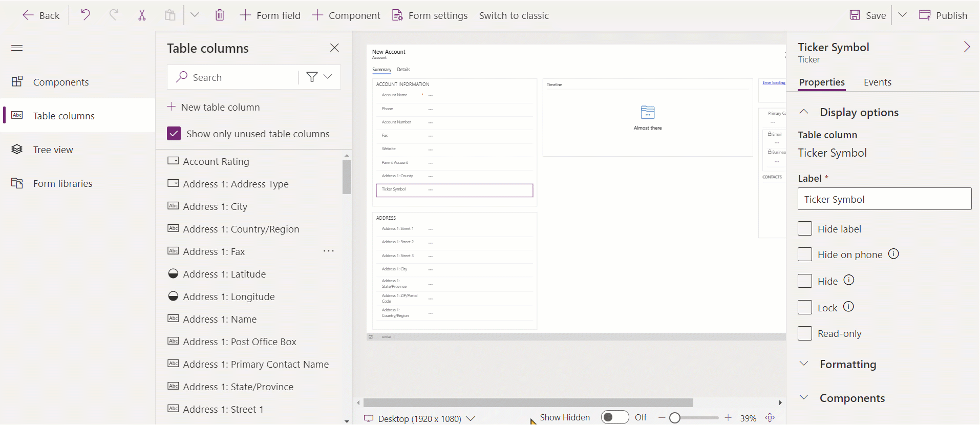Save the form
Viewport: 980px width, 425px height.
tap(868, 15)
